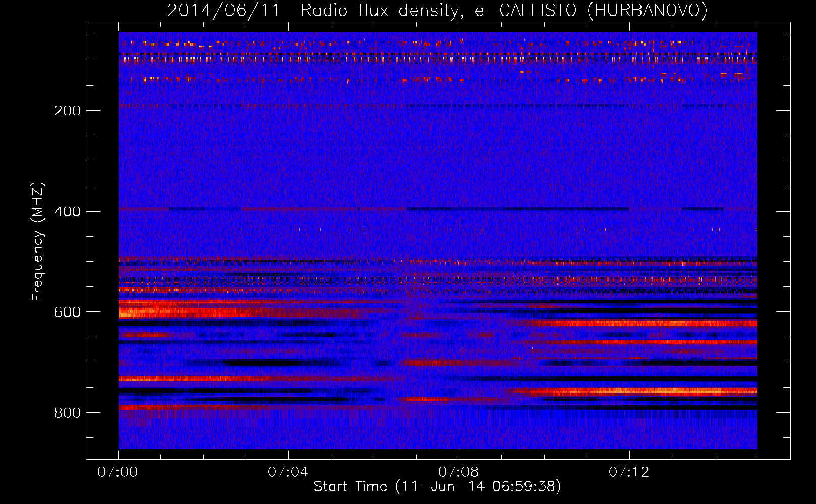Click the plot title mentioning e-CALLISTO (HURBANOVO)
This screenshot has width=816, height=504.
(x=437, y=10)
